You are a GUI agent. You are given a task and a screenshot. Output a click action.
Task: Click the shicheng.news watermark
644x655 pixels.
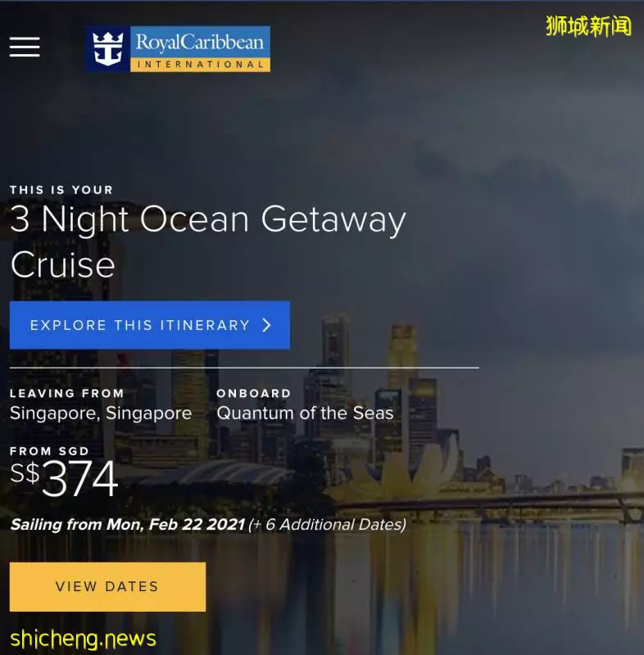83,639
